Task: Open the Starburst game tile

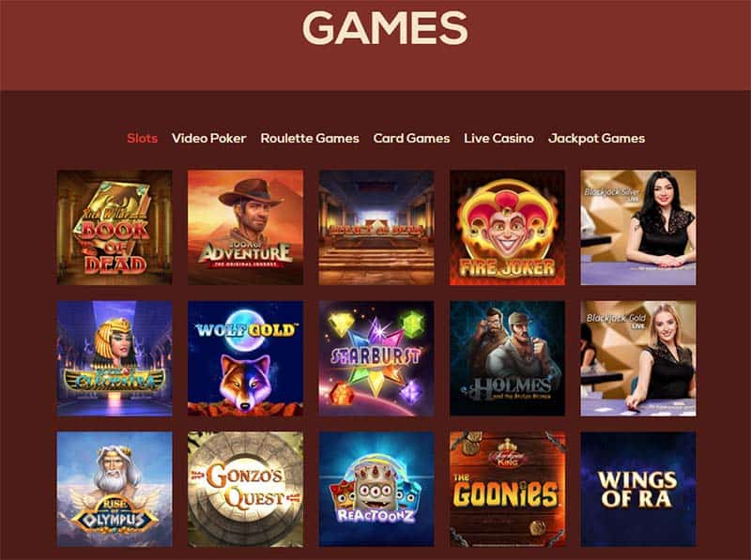Action: (x=376, y=358)
